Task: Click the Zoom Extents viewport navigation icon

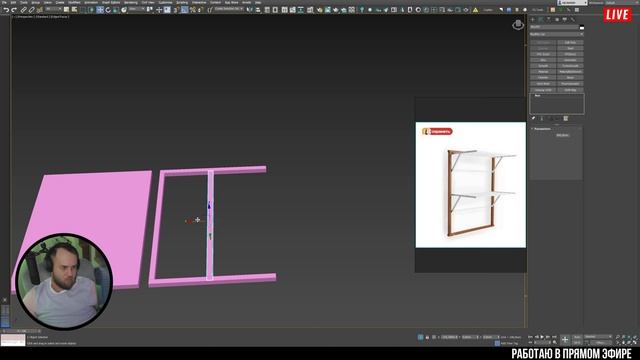Action: coord(629,337)
